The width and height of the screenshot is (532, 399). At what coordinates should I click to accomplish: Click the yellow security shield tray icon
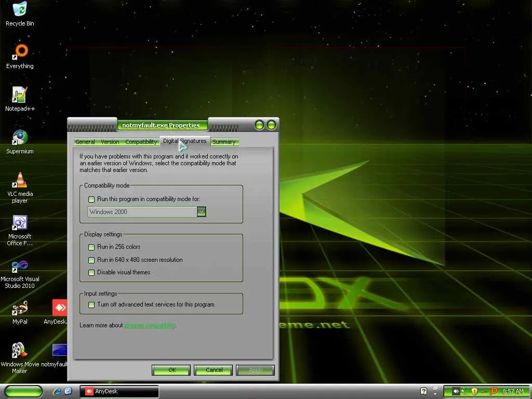click(474, 391)
